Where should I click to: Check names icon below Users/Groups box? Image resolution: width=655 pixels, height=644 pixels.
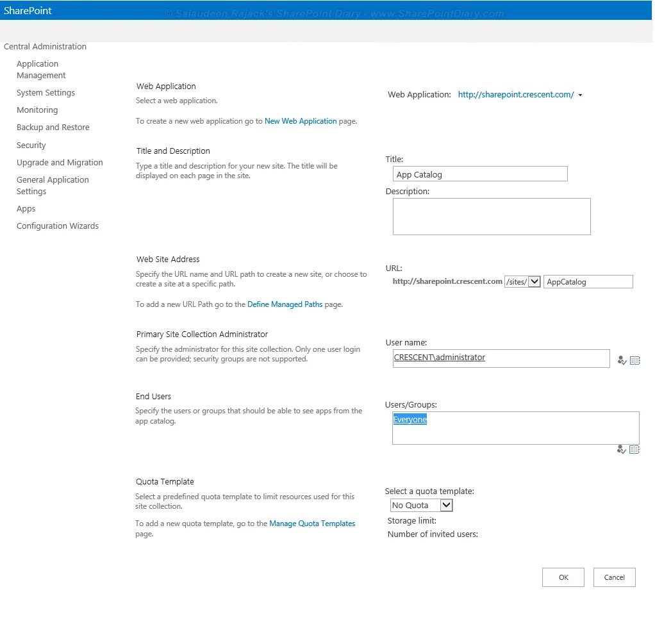[x=621, y=449]
